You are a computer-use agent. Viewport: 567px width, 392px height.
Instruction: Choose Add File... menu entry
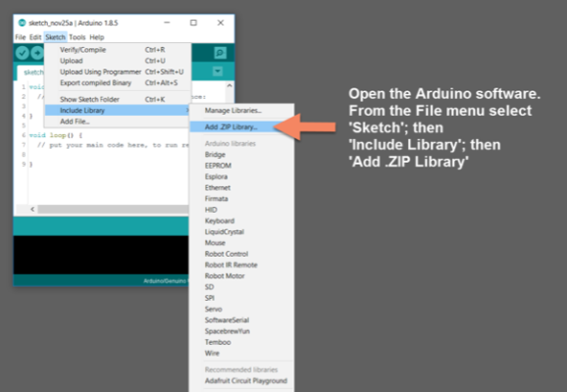coord(118,122)
